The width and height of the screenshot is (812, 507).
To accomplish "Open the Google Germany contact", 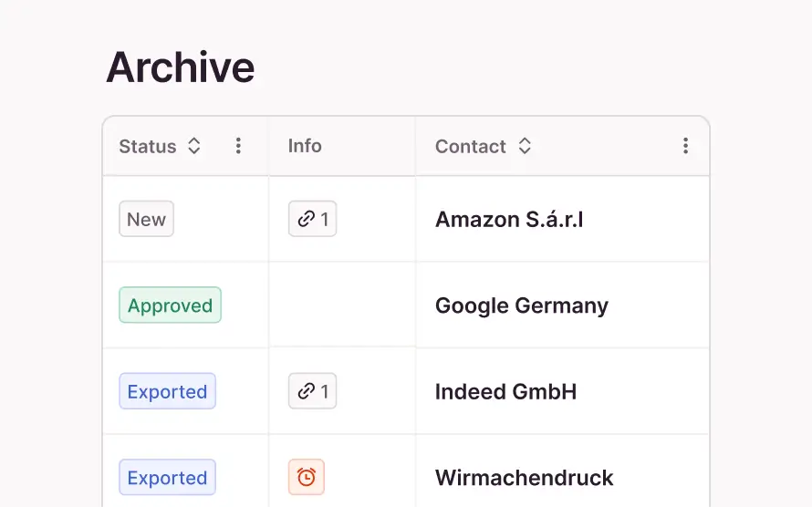I will point(521,305).
